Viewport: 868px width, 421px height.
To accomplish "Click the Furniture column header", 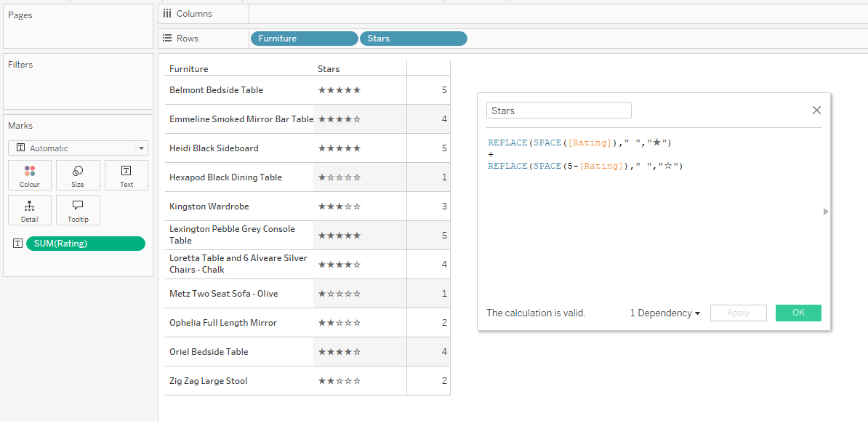I will (x=189, y=69).
